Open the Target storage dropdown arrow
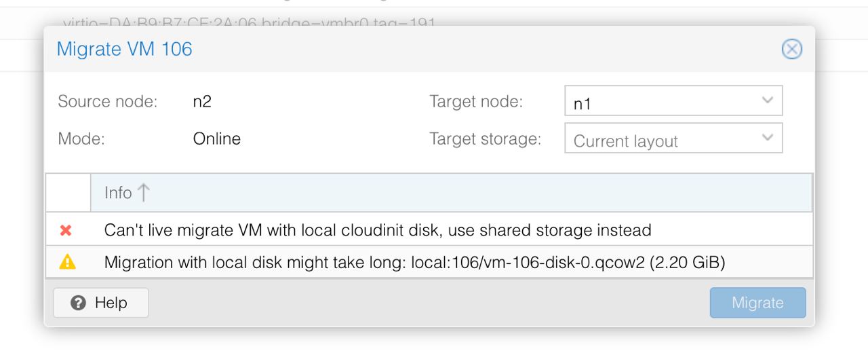The height and width of the screenshot is (353, 868). 768,138
